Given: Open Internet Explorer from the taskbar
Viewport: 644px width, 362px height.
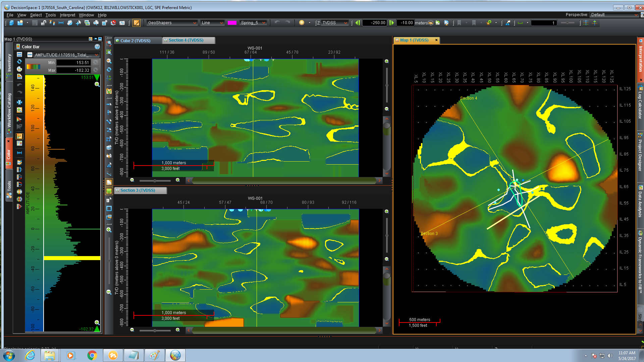Looking at the screenshot, I should [30, 355].
